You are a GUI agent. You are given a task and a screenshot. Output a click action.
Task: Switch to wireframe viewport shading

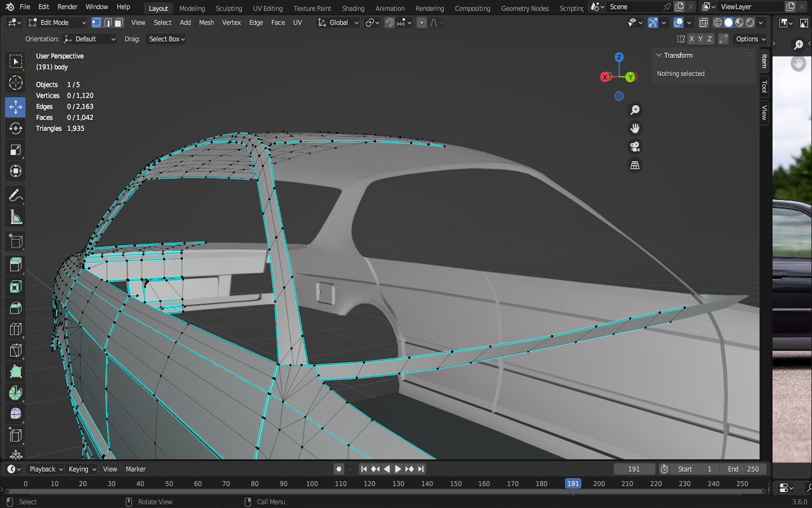pos(718,23)
